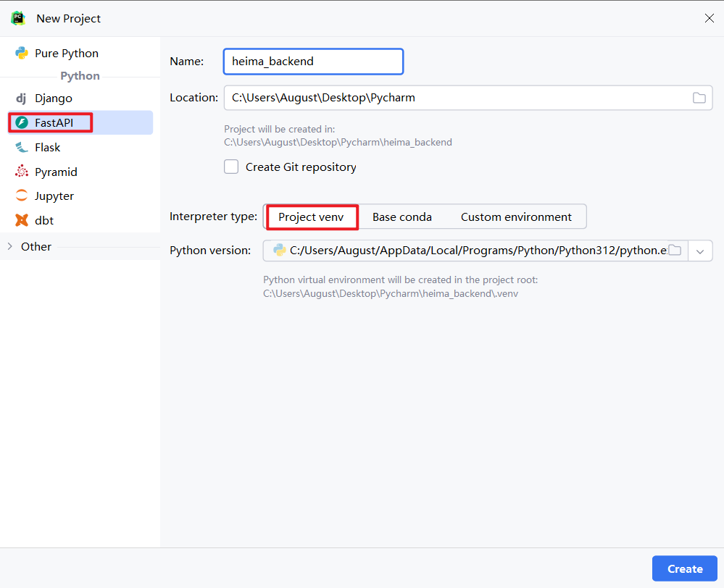
Task: Select Custom environment interpreter type
Action: coord(516,217)
